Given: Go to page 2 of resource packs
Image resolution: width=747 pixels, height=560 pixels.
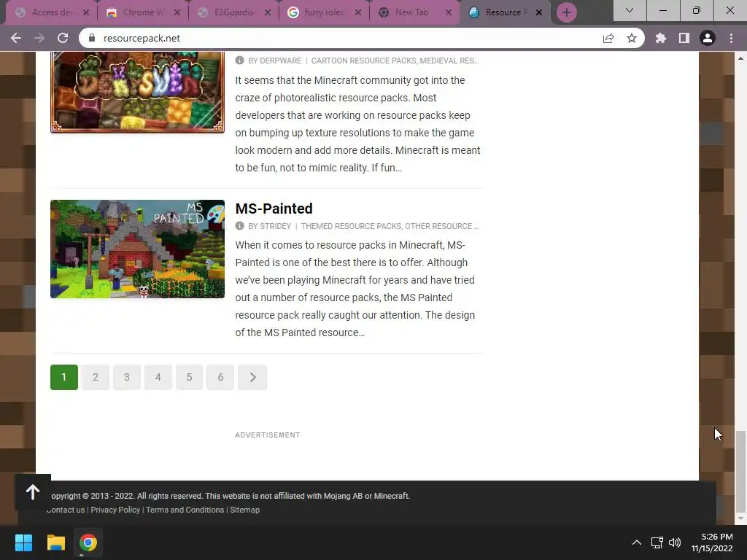Looking at the screenshot, I should coord(96,377).
